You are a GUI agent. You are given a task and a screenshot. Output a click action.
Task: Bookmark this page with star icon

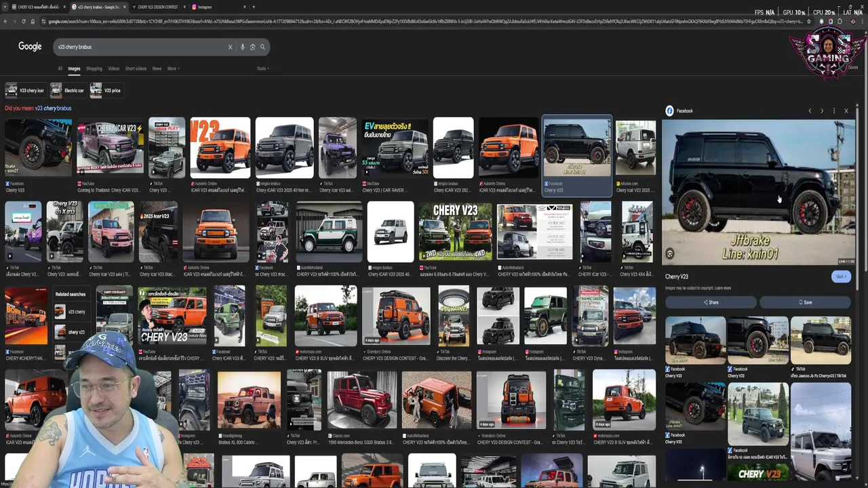click(x=808, y=21)
